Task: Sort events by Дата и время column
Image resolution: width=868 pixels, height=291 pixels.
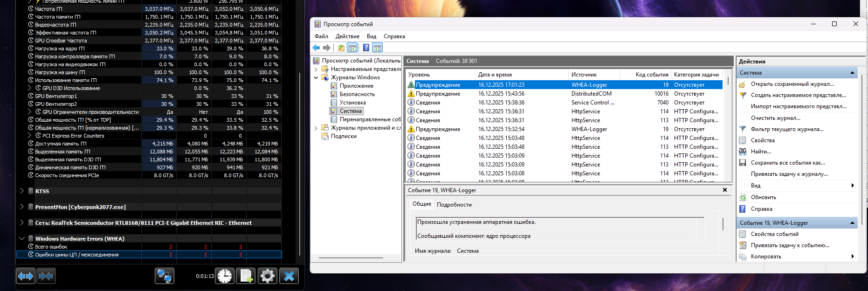Action: [521, 75]
